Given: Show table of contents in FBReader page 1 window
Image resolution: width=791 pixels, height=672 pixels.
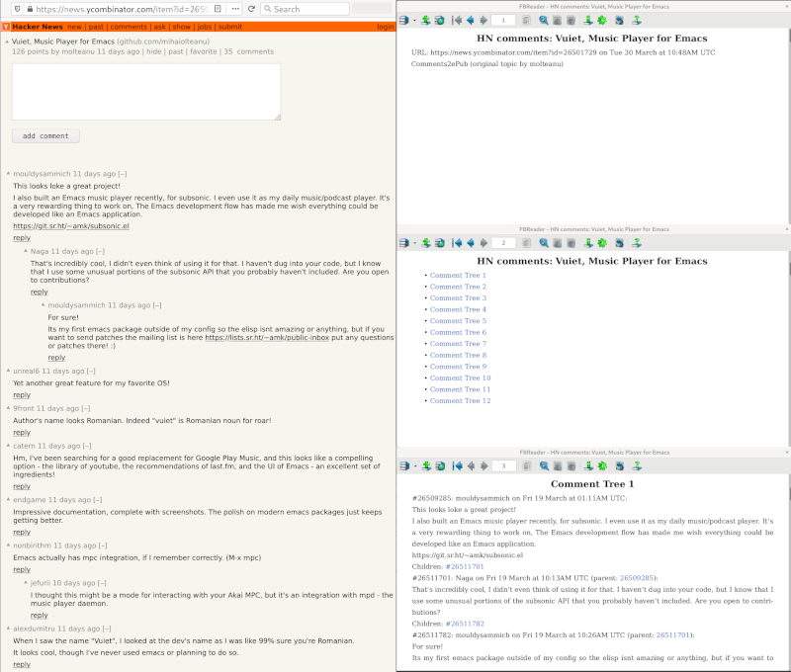Looking at the screenshot, I should pyautogui.click(x=526, y=20).
